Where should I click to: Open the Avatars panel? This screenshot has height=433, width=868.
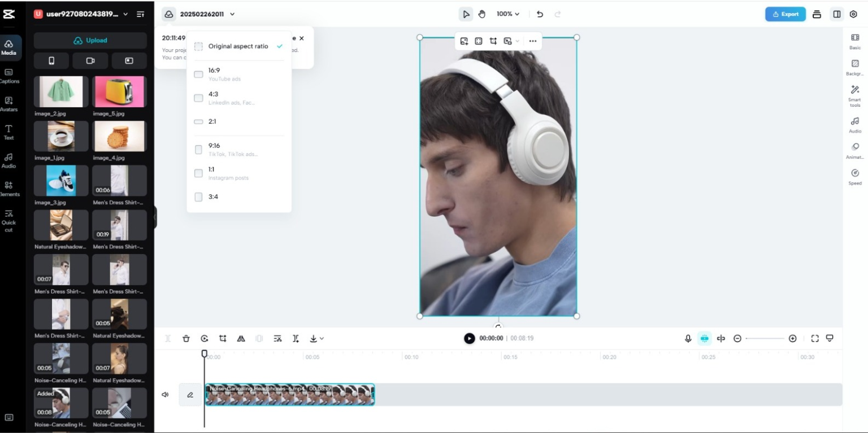pyautogui.click(x=8, y=104)
